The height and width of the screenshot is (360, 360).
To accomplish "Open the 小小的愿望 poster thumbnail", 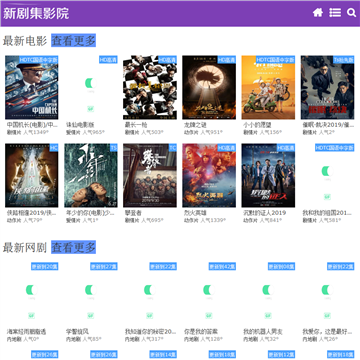I will (x=268, y=87).
